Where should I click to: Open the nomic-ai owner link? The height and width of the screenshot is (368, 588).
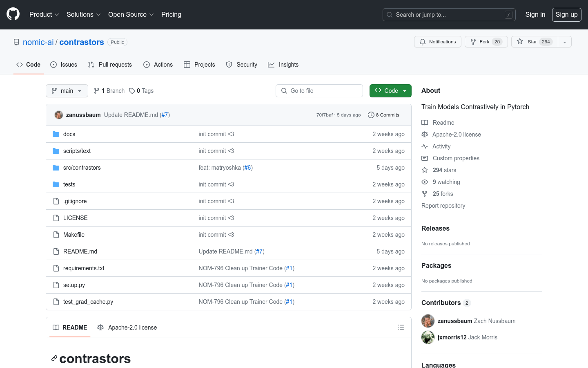coord(38,42)
